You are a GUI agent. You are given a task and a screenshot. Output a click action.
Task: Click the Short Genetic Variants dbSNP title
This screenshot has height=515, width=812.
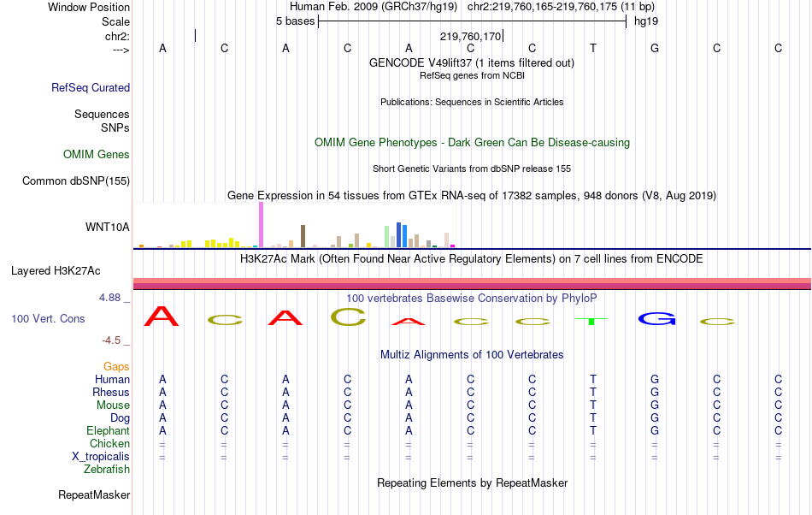[472, 169]
